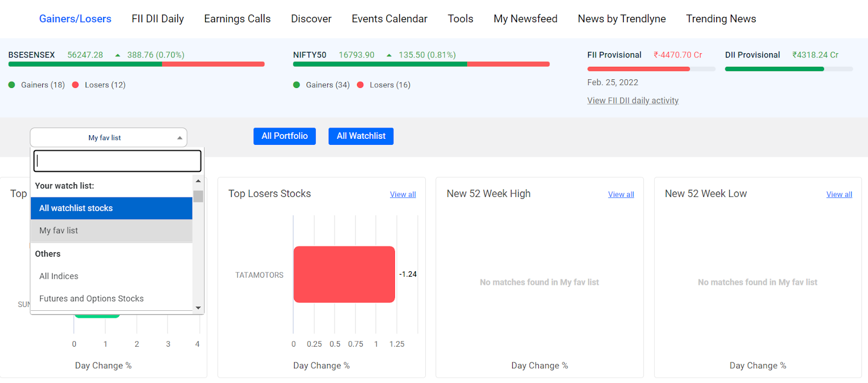
Task: Click the All Watchlist button
Action: [x=361, y=136]
